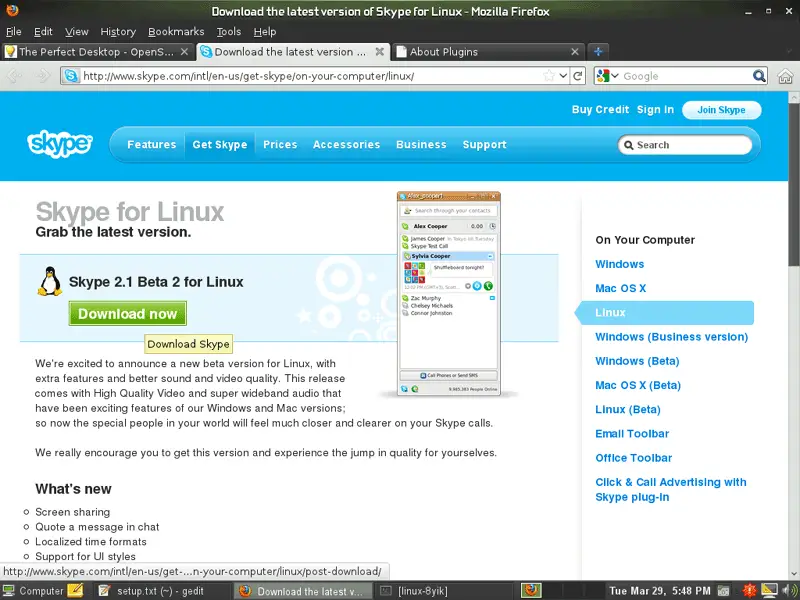Click the page's vertical scrollbar thumb
This screenshot has height=600, width=800.
pyautogui.click(x=794, y=184)
